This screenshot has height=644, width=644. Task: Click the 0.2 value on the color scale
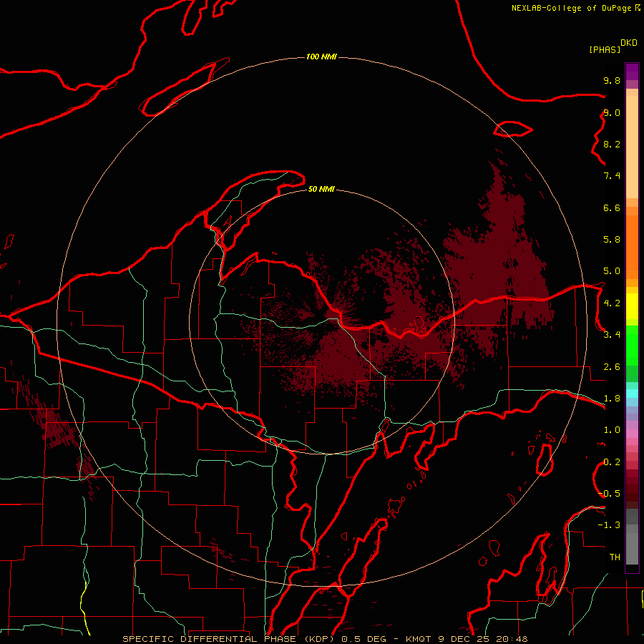click(x=612, y=462)
